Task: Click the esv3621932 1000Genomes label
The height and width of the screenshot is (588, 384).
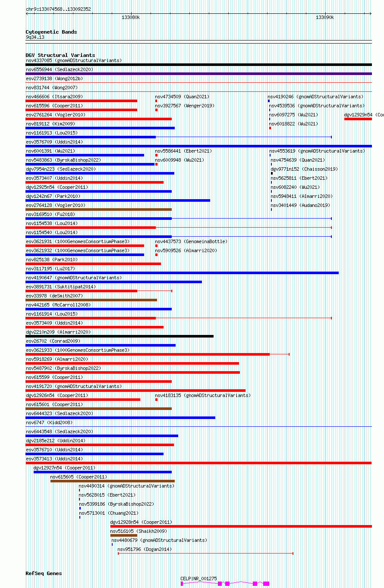Action: [x=78, y=250]
